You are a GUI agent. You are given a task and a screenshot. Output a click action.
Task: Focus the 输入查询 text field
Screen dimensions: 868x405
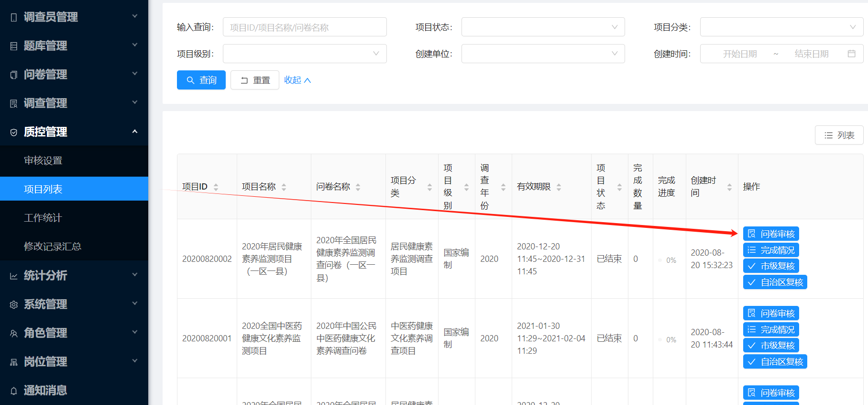pos(305,27)
